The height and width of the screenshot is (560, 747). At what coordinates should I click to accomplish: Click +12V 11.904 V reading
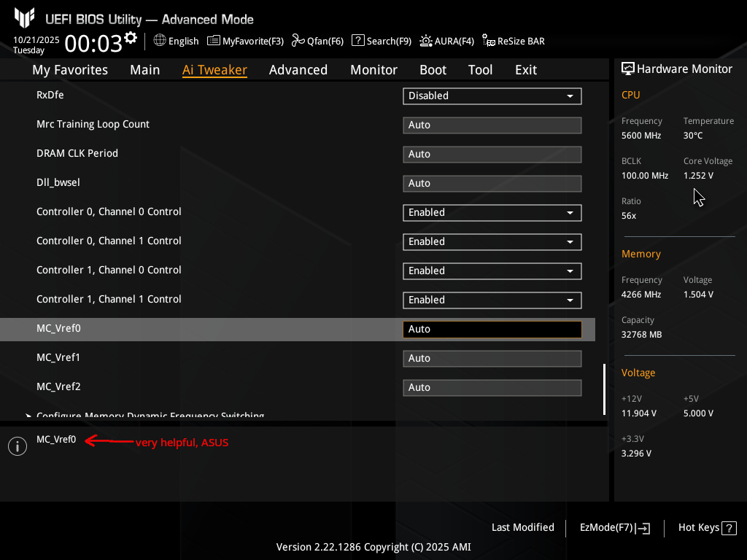[639, 413]
